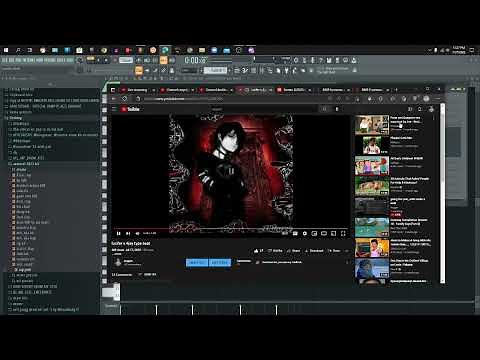This screenshot has width=480, height=360.
Task: Open the browser main menu
Action: point(438,99)
